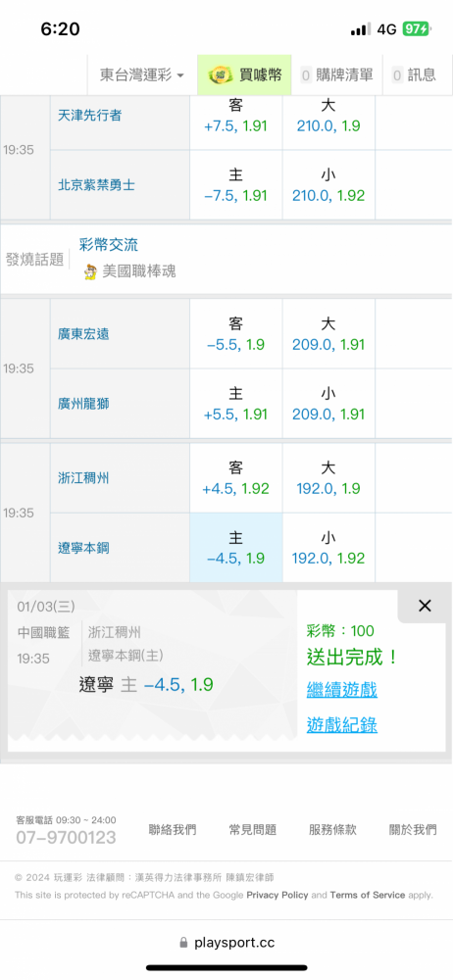Open the Privacy Policy link
The image size is (453, 980).
pos(277,895)
